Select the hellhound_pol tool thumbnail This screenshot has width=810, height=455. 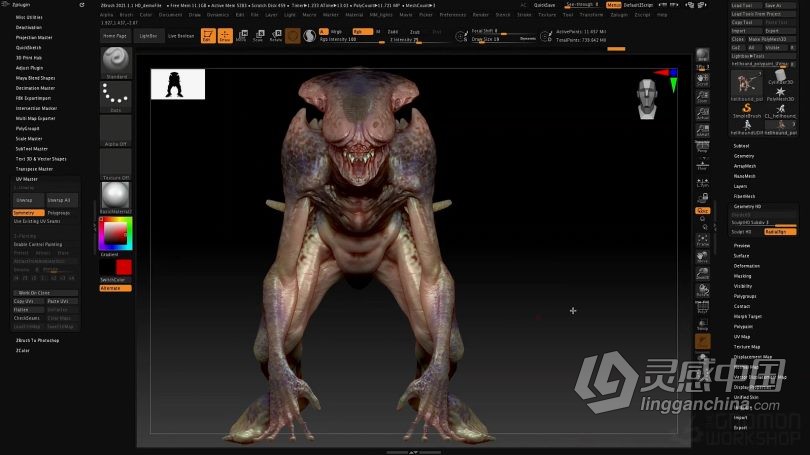[746, 85]
